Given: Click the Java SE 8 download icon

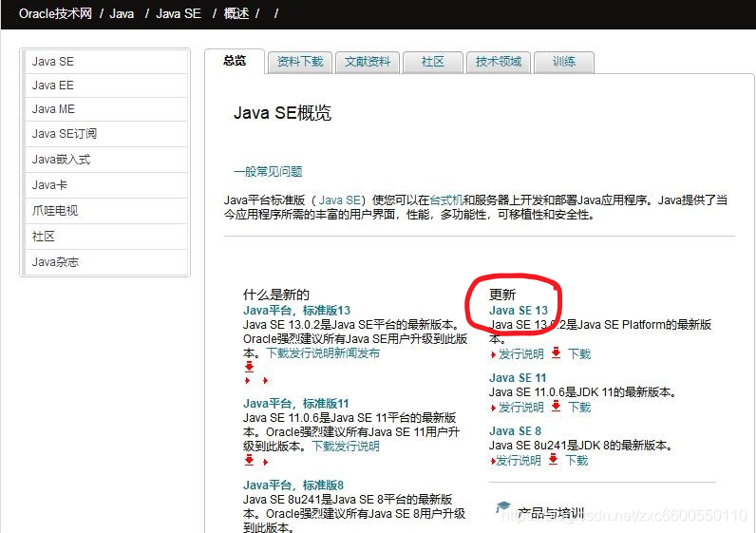Looking at the screenshot, I should click(553, 459).
